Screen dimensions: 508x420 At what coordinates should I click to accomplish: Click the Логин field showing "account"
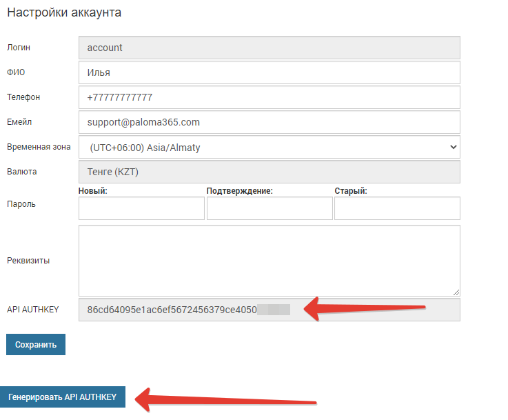point(269,48)
